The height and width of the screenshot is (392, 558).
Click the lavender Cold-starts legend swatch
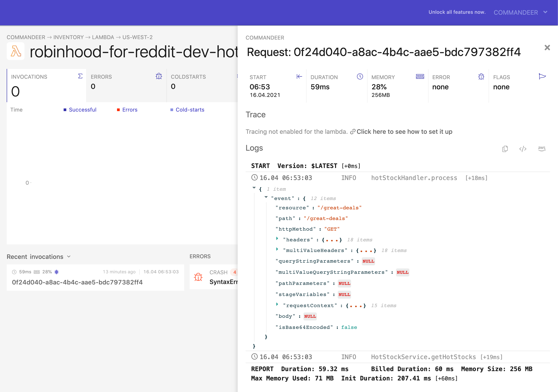172,110
